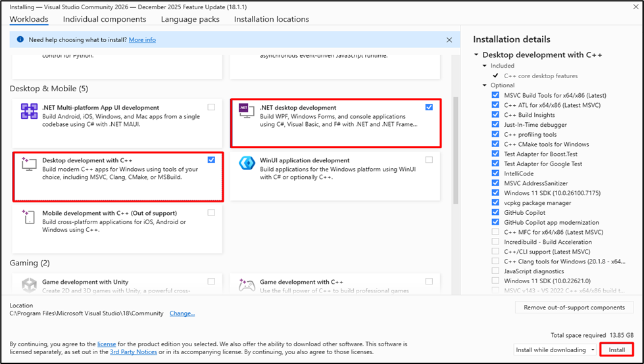This screenshot has width=644, height=364.
Task: Dismiss the help banner with the X
Action: 449,40
